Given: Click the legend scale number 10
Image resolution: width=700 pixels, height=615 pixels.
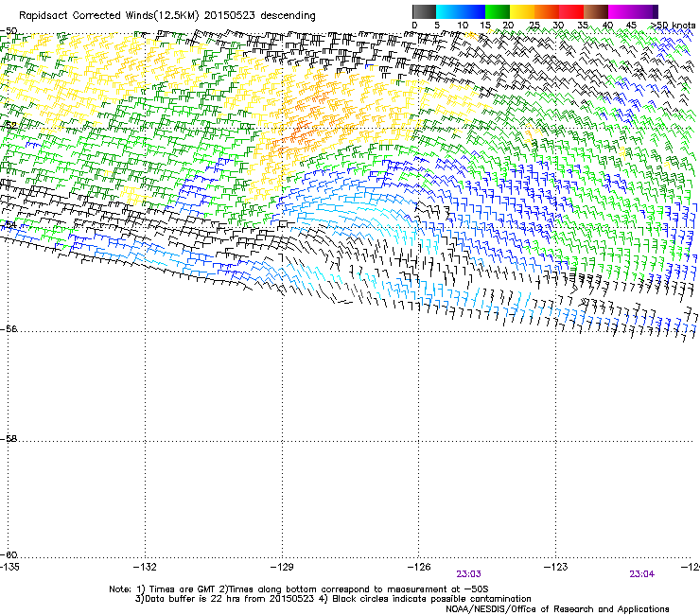Looking at the screenshot, I should pyautogui.click(x=463, y=26).
